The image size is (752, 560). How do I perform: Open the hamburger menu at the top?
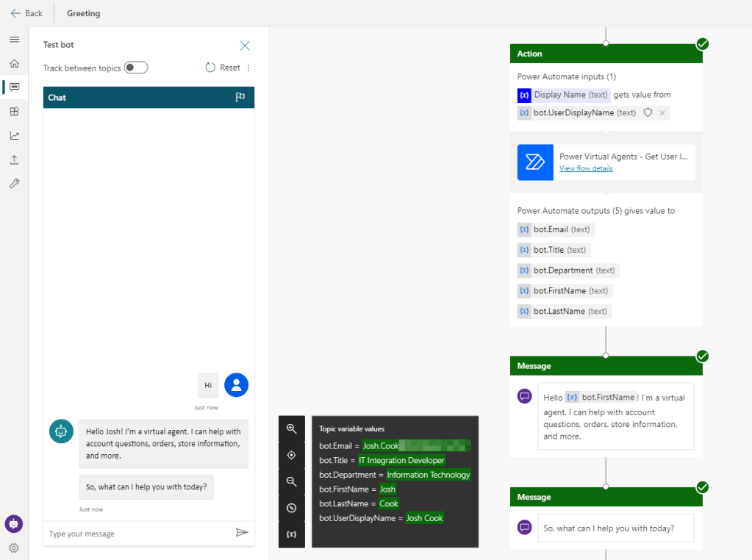pos(14,40)
